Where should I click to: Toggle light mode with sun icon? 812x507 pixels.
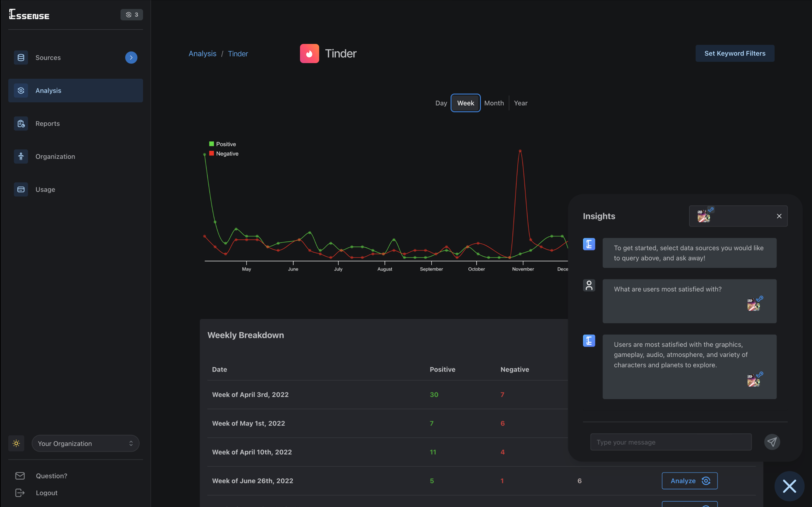pyautogui.click(x=16, y=443)
